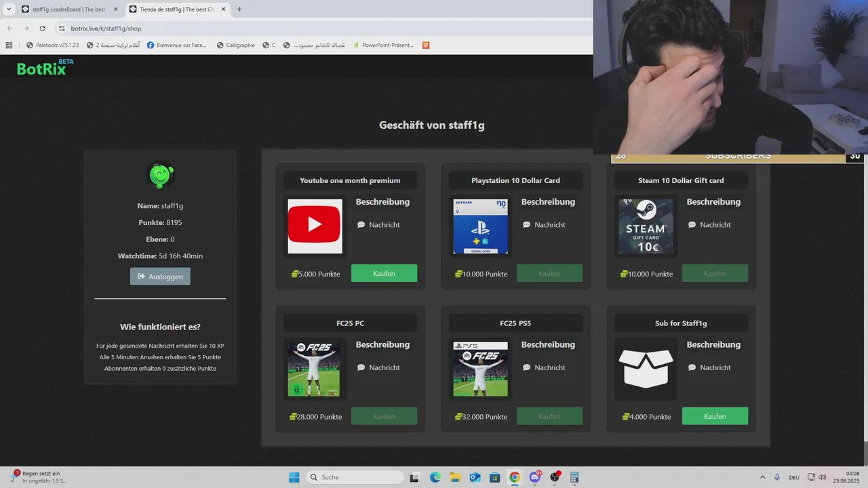
Task: Click coin icon next to 4.000 Punkte
Action: pyautogui.click(x=625, y=417)
